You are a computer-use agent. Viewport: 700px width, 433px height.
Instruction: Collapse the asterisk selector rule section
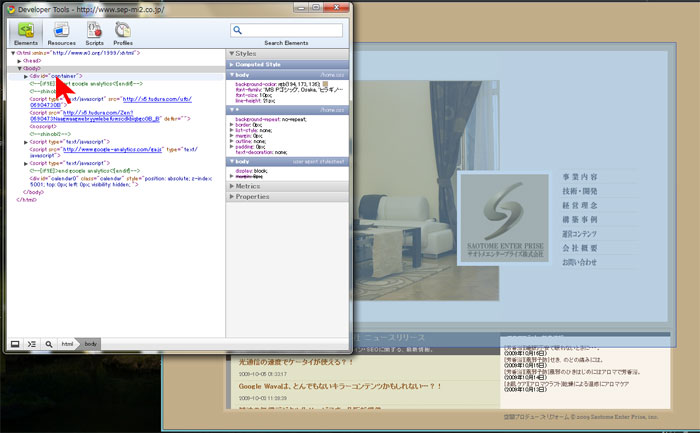tap(232, 109)
